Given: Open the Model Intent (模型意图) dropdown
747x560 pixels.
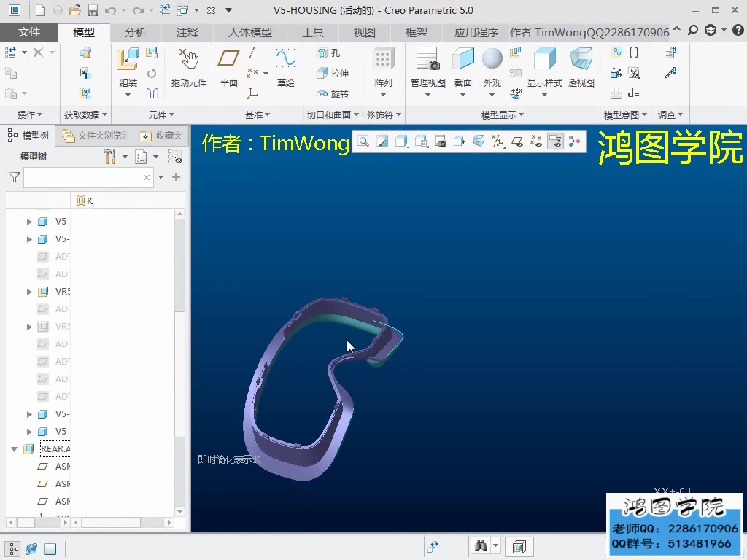Looking at the screenshot, I should 625,114.
